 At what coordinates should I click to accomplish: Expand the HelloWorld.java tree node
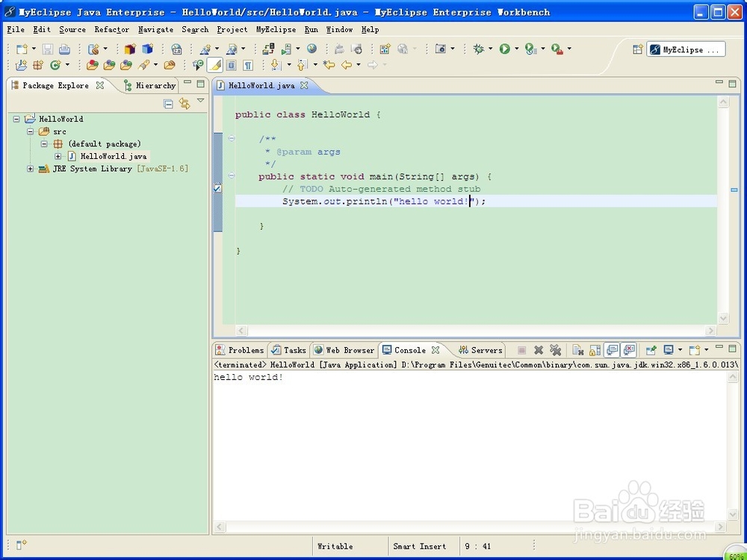point(58,156)
